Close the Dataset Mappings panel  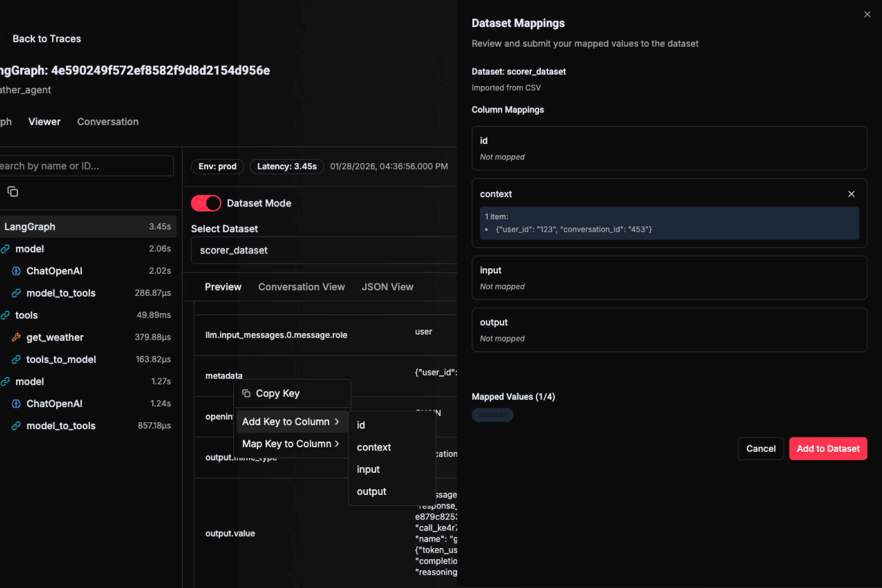(x=867, y=14)
